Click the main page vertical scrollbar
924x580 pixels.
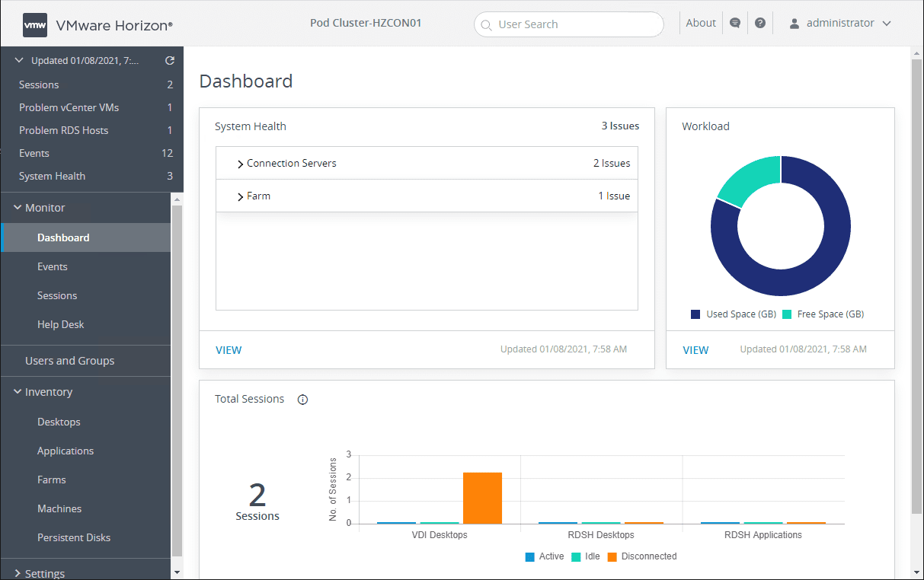pos(917,285)
